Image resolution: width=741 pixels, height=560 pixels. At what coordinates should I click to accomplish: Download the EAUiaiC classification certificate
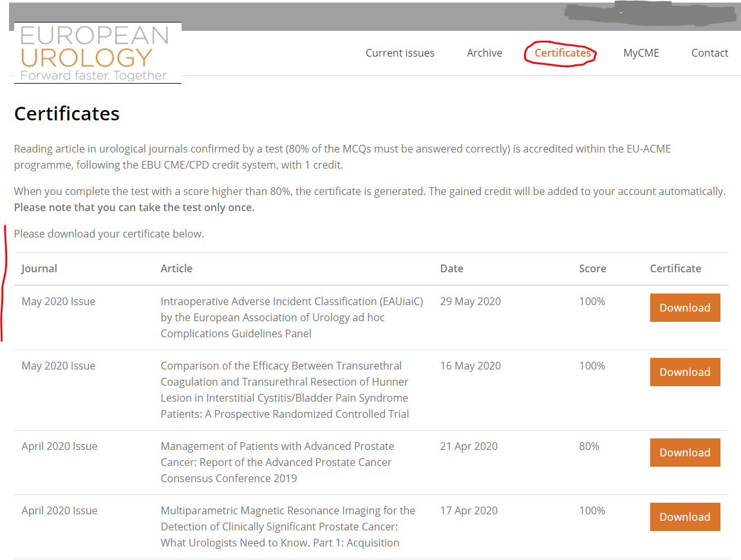pyautogui.click(x=684, y=308)
